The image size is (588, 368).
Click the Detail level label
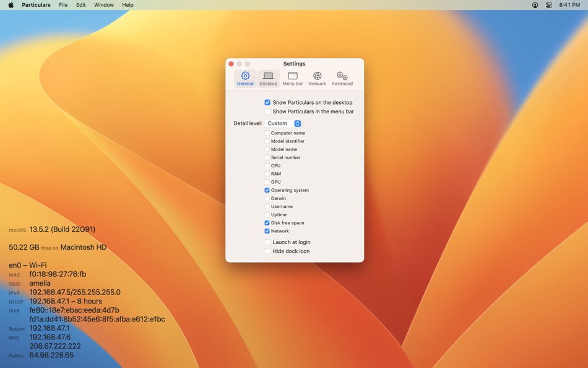[248, 123]
